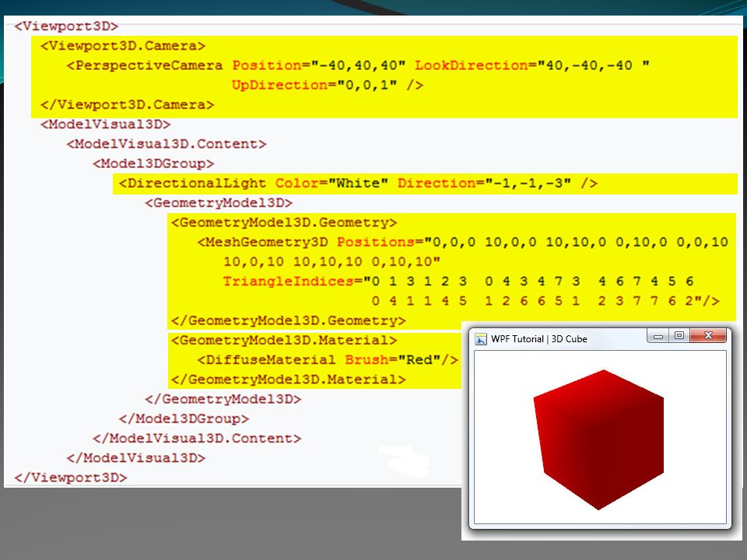This screenshot has height=560, width=747.
Task: Click the <GeometryModel3D.Material> opening tag
Action: point(284,341)
